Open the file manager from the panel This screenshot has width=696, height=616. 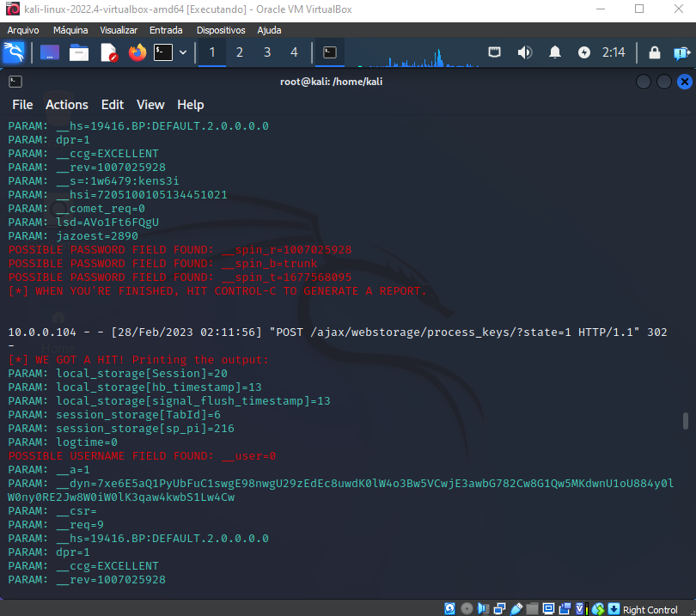click(79, 52)
